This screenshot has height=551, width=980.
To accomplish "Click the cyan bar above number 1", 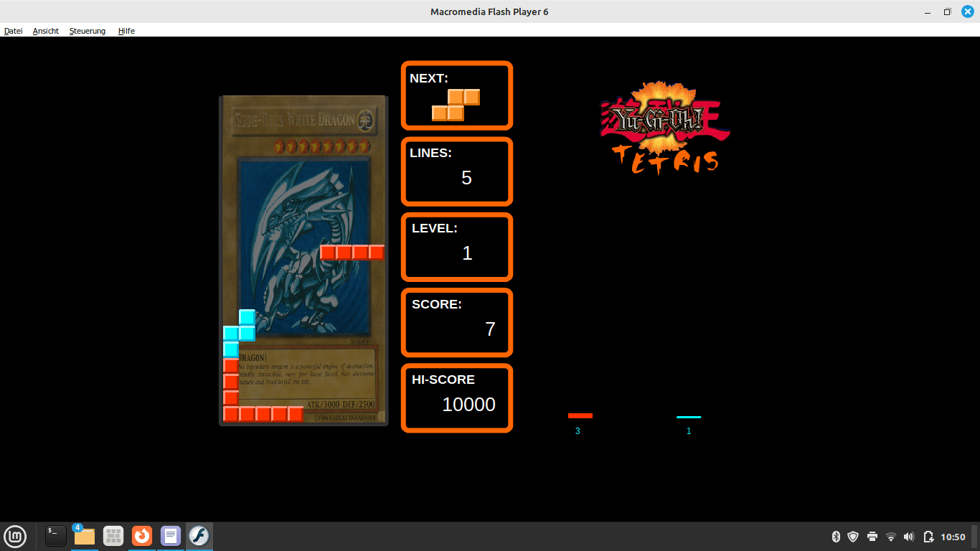I will [689, 417].
